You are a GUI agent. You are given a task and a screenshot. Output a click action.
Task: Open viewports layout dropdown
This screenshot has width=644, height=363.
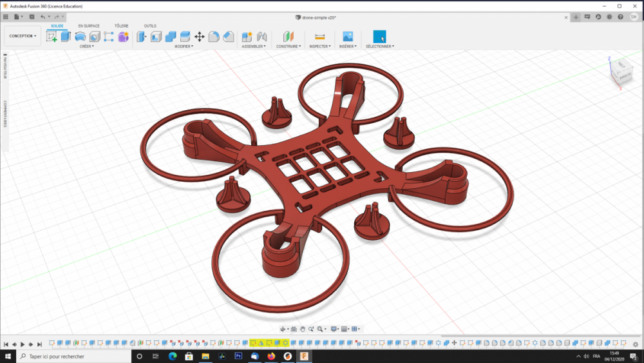point(355,329)
